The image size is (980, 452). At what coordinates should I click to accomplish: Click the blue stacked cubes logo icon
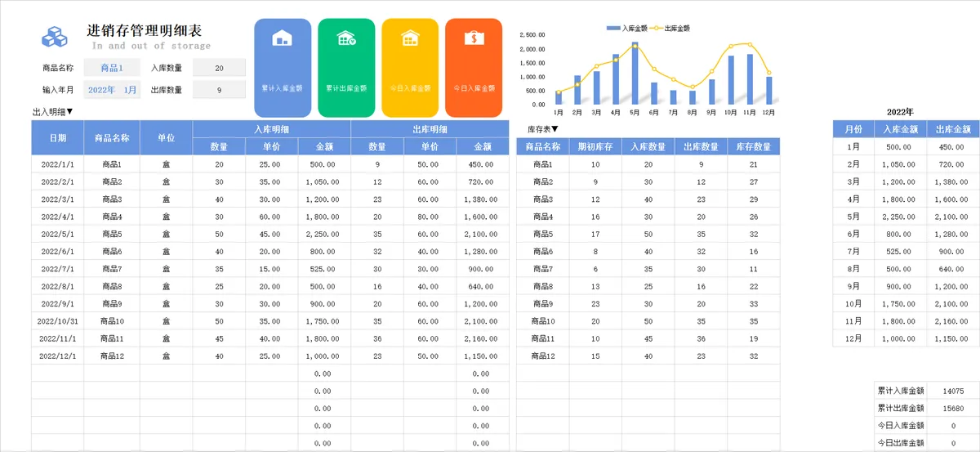tap(55, 37)
